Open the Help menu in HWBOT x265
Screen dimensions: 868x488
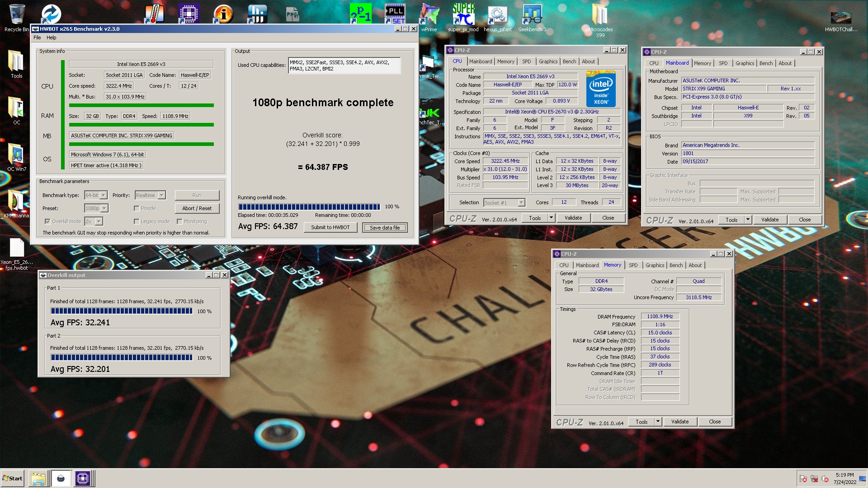point(52,38)
